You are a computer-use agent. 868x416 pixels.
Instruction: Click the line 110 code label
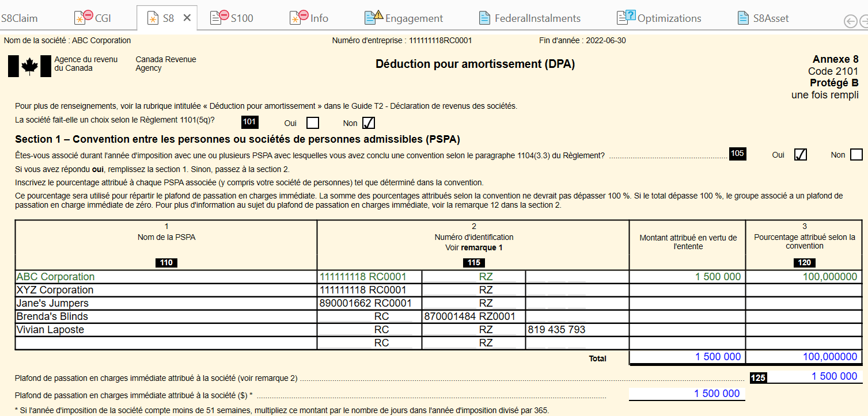pyautogui.click(x=166, y=263)
